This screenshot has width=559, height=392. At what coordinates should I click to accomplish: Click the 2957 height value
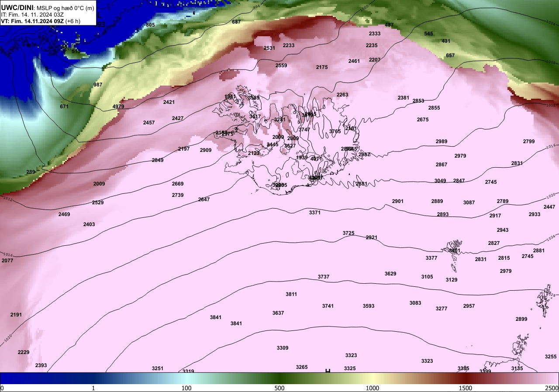[469, 306]
